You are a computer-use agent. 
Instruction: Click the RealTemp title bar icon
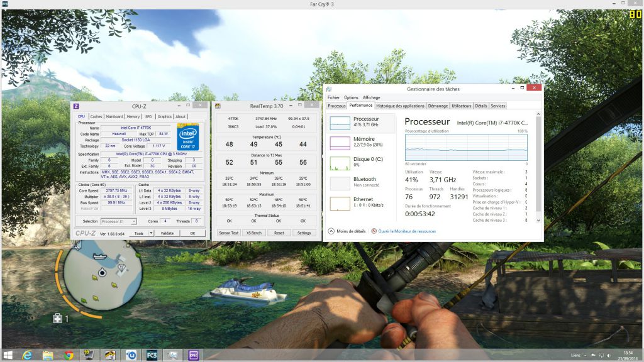[x=218, y=106]
